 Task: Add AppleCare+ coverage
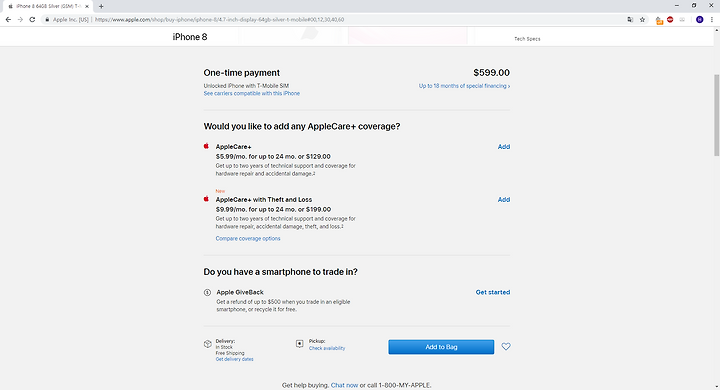504,147
